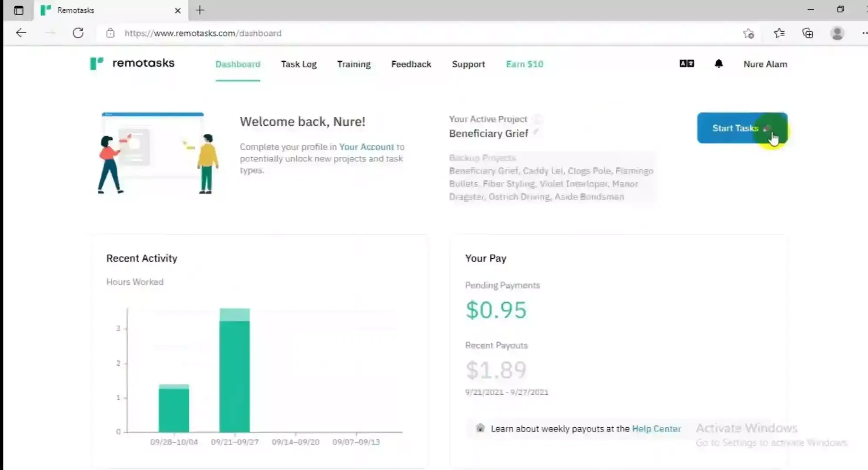Open the Your Account link

[366, 147]
